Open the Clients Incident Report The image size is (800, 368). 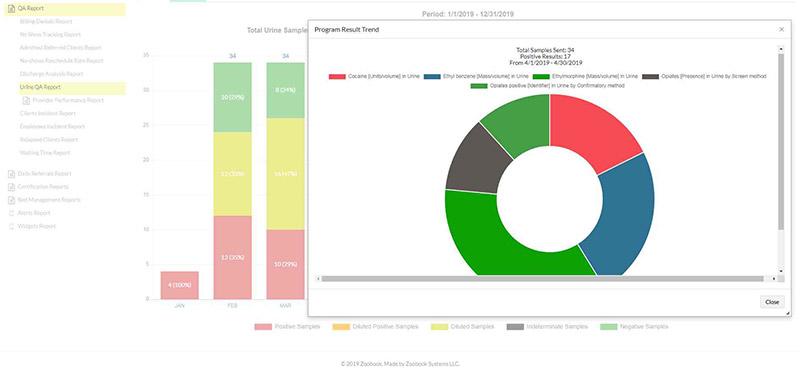(47, 113)
